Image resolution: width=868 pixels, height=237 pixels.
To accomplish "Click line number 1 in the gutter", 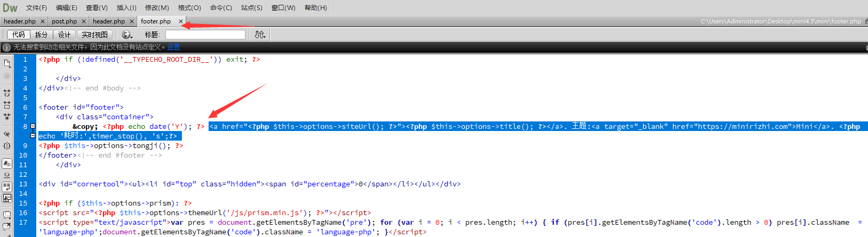I will (x=25, y=59).
